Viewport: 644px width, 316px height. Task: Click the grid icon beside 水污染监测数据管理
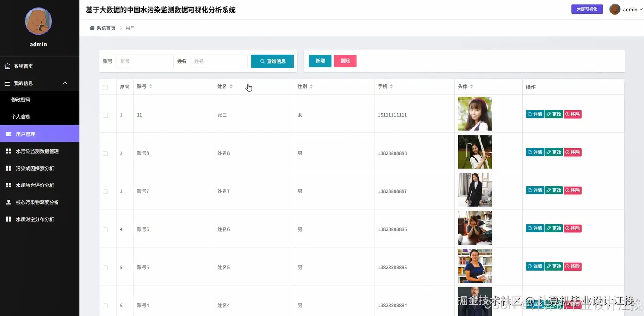pos(8,151)
